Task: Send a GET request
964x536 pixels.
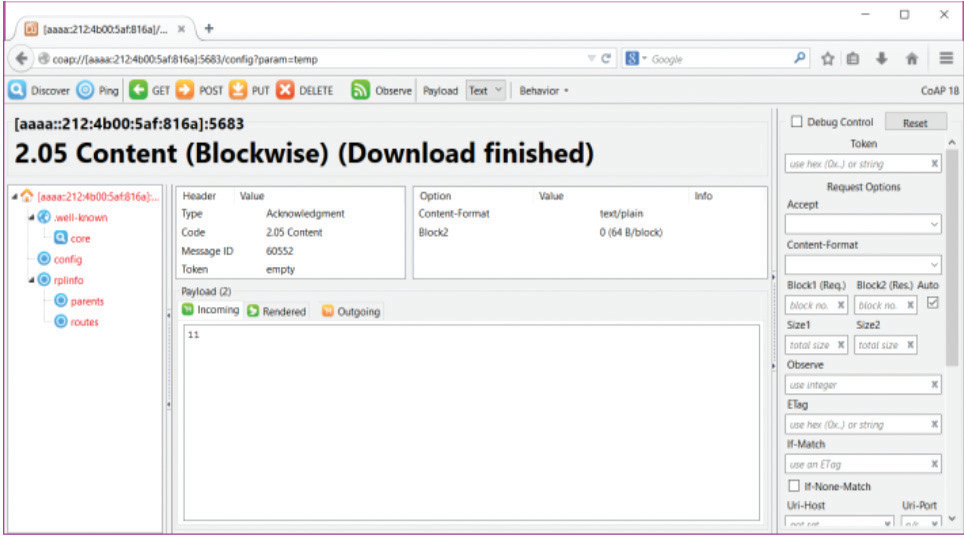Action: click(139, 90)
